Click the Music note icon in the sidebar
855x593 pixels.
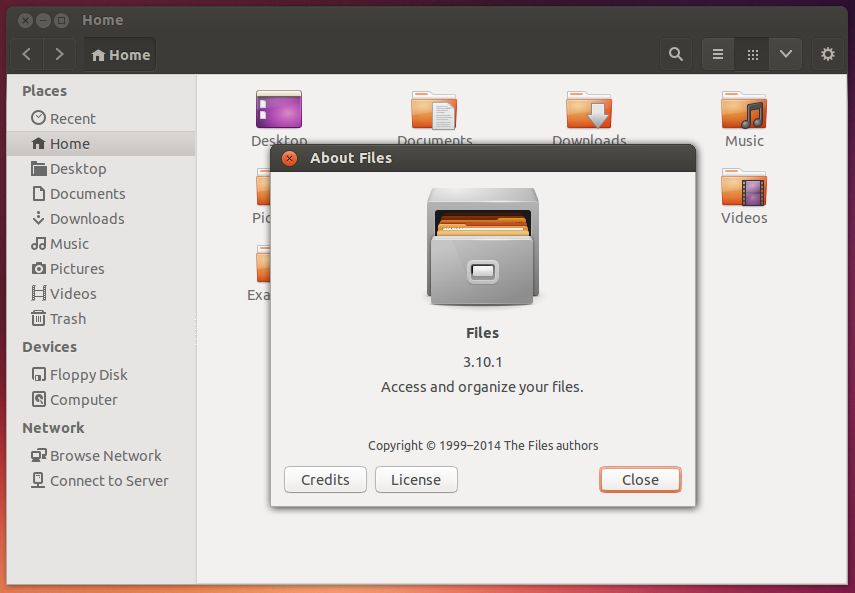pyautogui.click(x=38, y=243)
